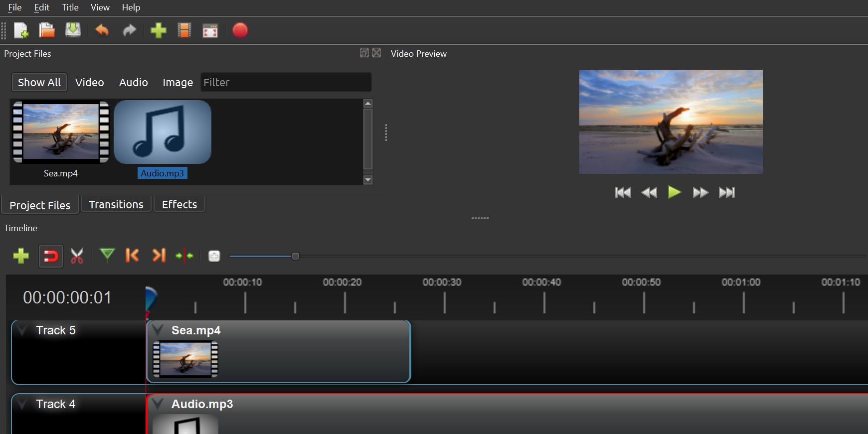Switch to the Transitions tab
Screen dimensions: 868x434
tap(116, 205)
